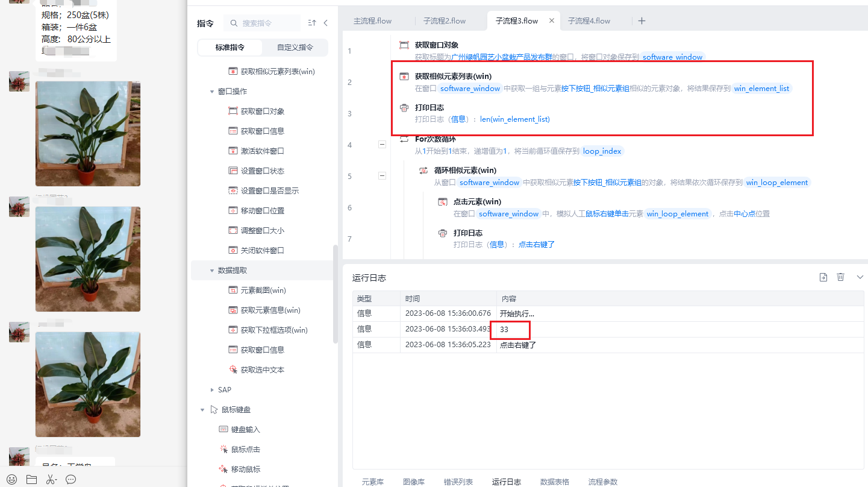Open chat history via the speech bubble icon
Screen dimensions: 868x487
point(70,480)
